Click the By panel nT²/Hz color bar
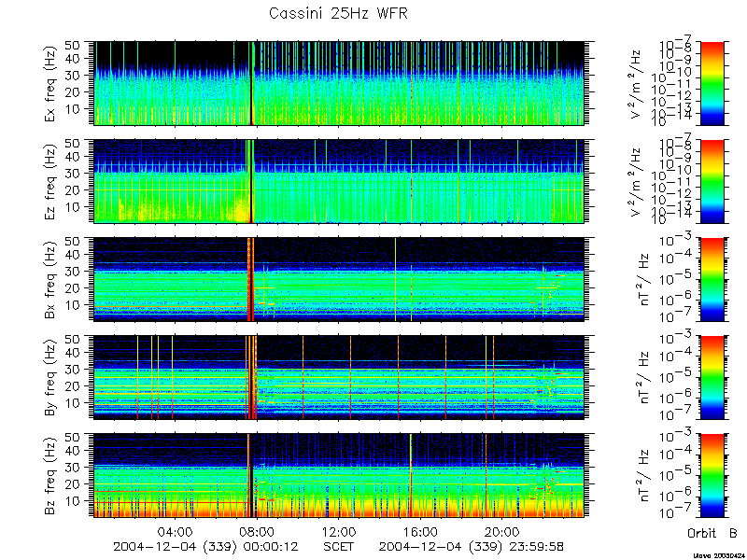Image resolution: width=747 pixels, height=560 pixels. pyautogui.click(x=712, y=378)
